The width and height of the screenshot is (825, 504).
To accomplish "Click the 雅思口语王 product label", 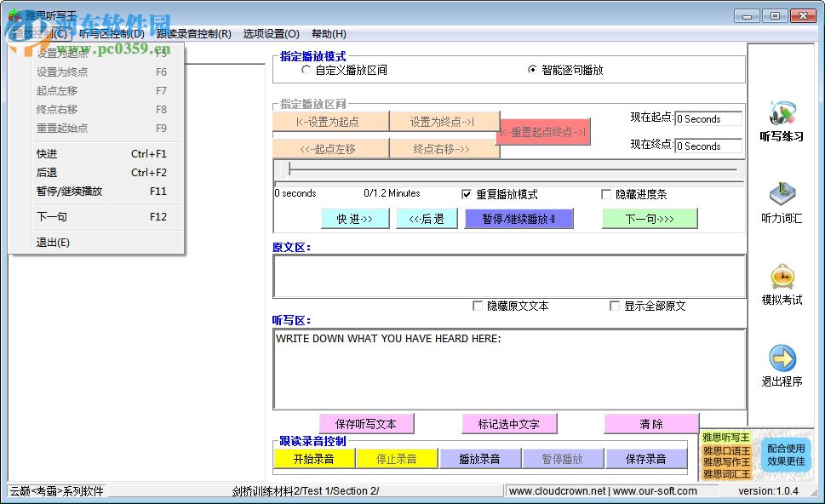I will coord(726,450).
